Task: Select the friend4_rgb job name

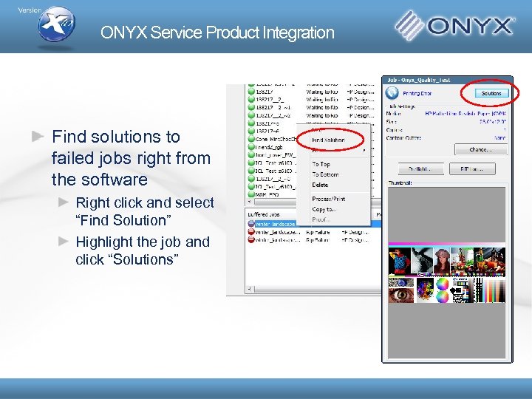Action: point(269,147)
